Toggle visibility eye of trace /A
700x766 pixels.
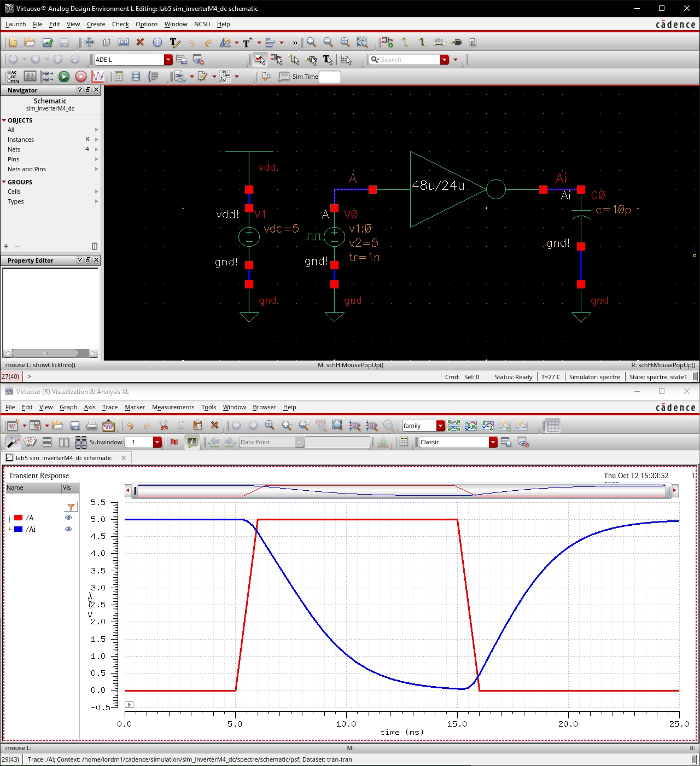coord(68,518)
